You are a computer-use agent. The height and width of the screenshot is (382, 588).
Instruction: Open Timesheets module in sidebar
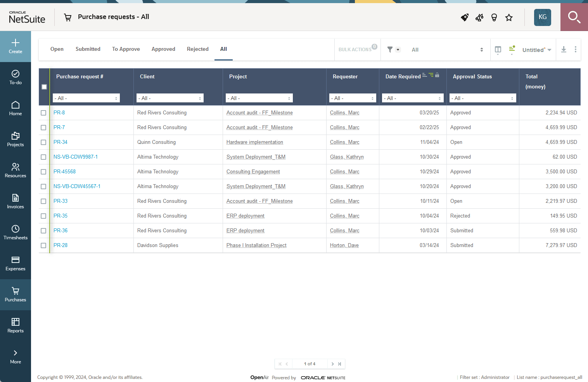point(16,233)
